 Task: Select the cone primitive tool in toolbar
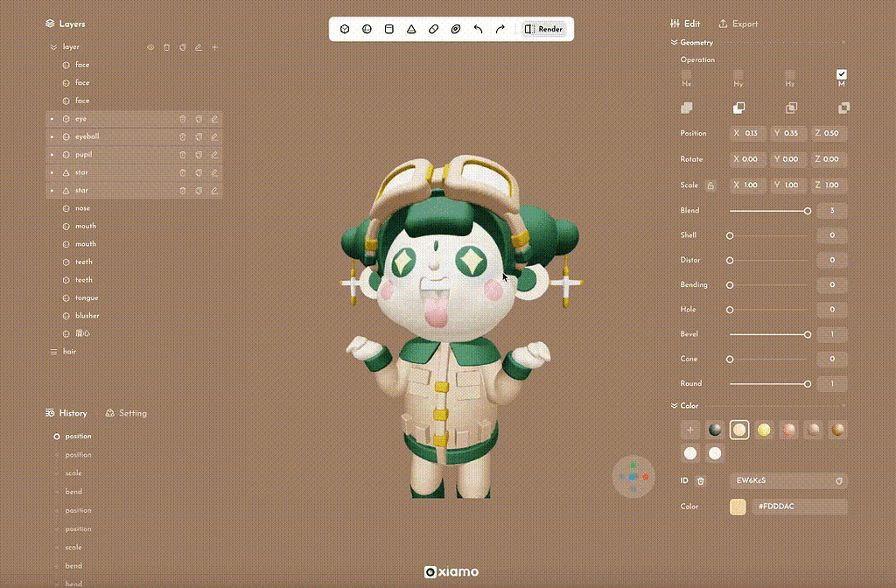(x=411, y=29)
